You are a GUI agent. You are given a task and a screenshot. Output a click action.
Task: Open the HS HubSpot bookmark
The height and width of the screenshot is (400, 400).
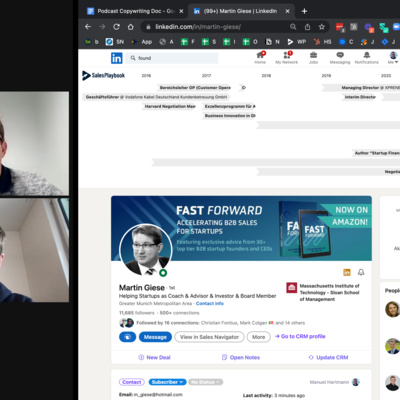[x=322, y=42]
